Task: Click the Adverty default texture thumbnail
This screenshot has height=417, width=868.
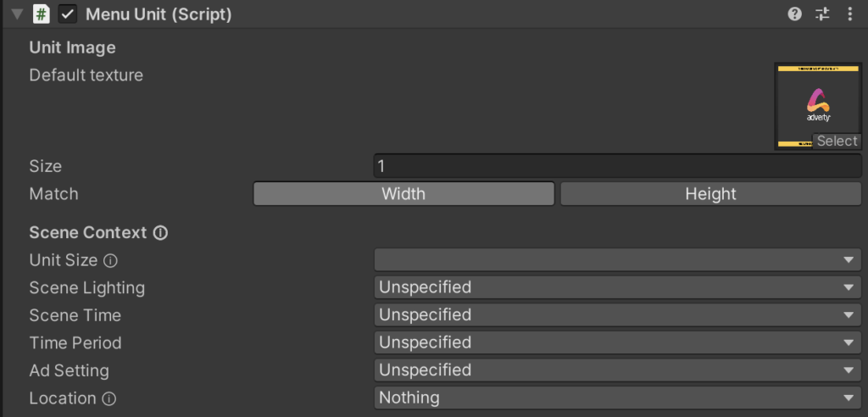Action: (817, 100)
